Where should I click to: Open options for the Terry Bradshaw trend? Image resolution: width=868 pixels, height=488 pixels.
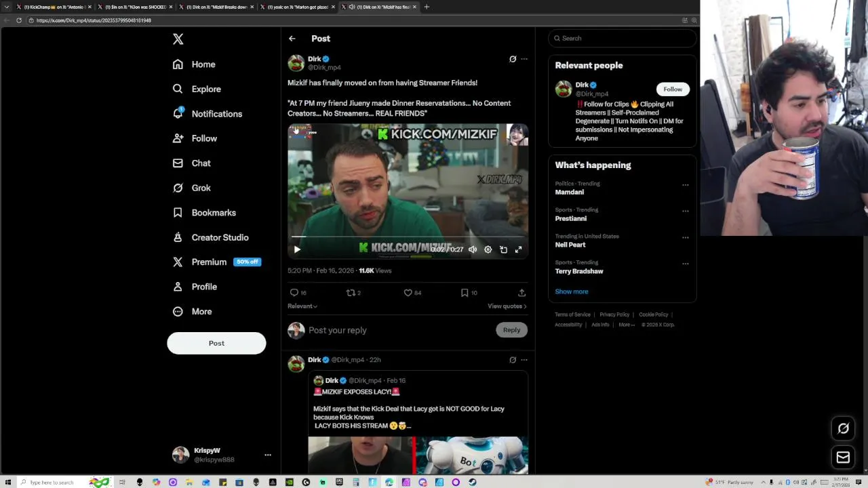tap(685, 264)
